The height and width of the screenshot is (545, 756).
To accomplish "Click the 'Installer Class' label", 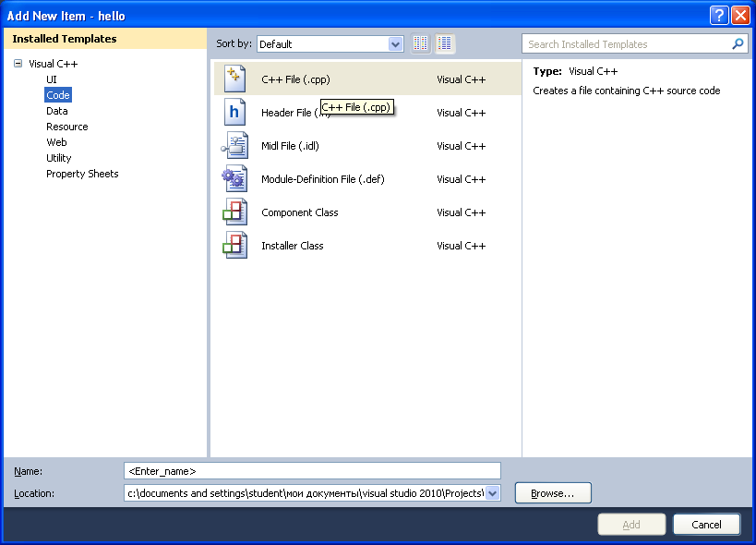I will pos(293,246).
